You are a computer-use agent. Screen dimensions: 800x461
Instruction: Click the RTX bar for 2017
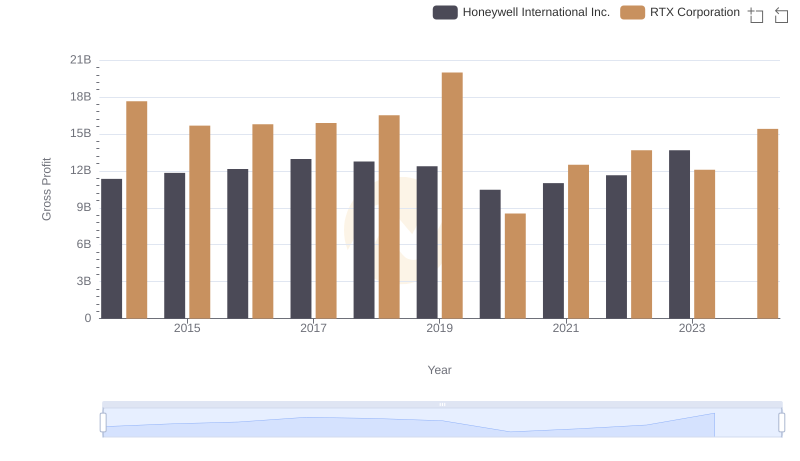point(326,220)
